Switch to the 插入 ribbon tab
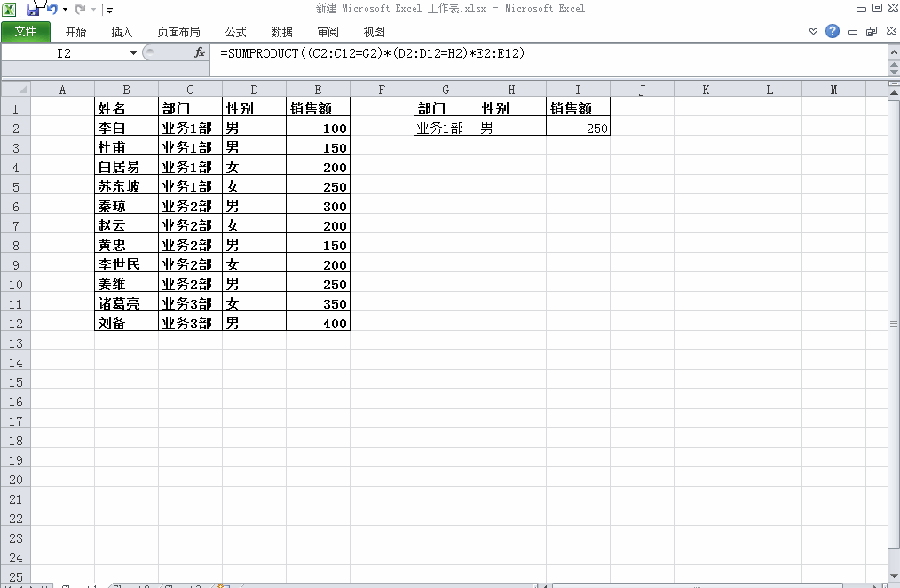 pos(121,31)
